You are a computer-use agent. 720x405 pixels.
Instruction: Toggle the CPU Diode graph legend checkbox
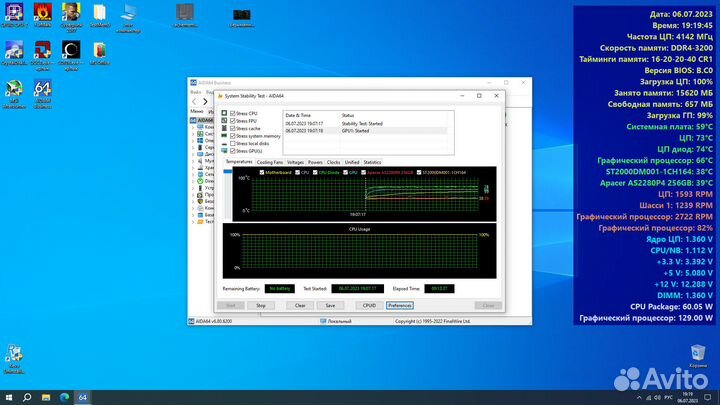(315, 173)
